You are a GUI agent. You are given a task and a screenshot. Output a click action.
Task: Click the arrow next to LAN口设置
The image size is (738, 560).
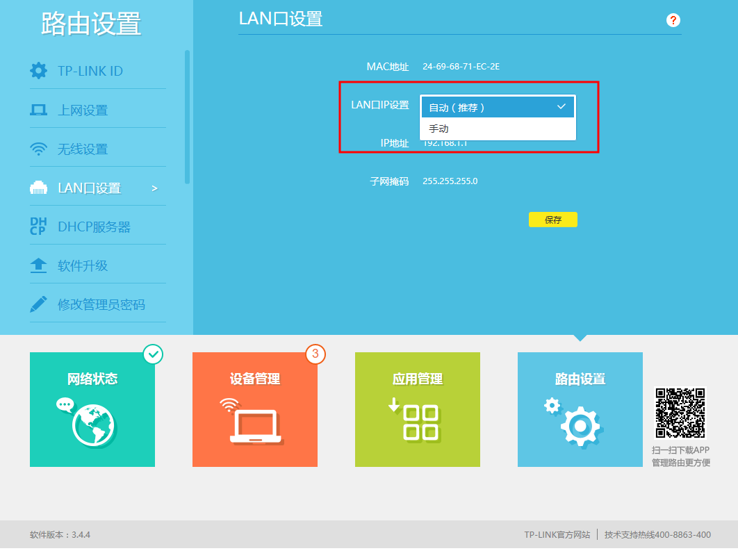point(154,188)
